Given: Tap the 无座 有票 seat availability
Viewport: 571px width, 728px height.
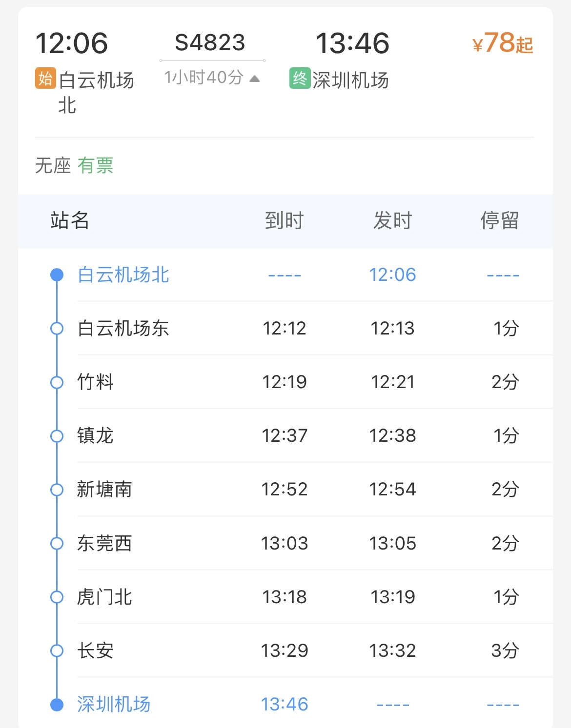Looking at the screenshot, I should tap(74, 166).
